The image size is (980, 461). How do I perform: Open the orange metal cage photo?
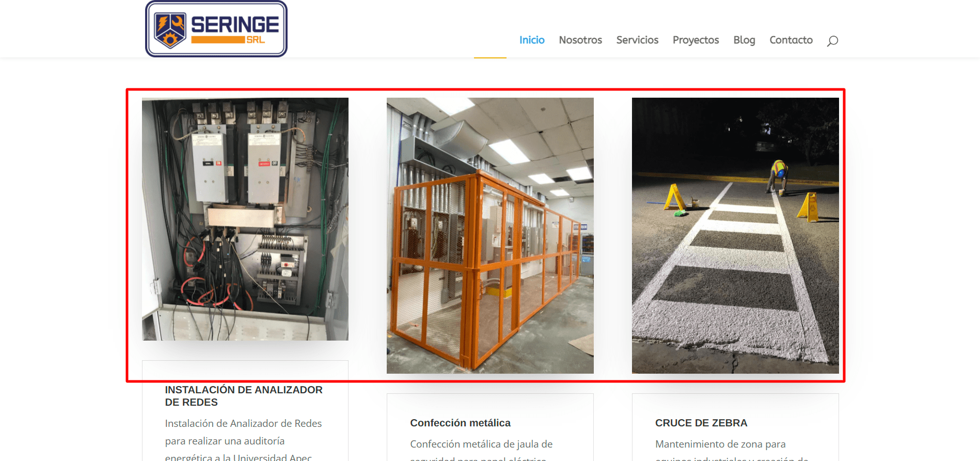point(490,236)
